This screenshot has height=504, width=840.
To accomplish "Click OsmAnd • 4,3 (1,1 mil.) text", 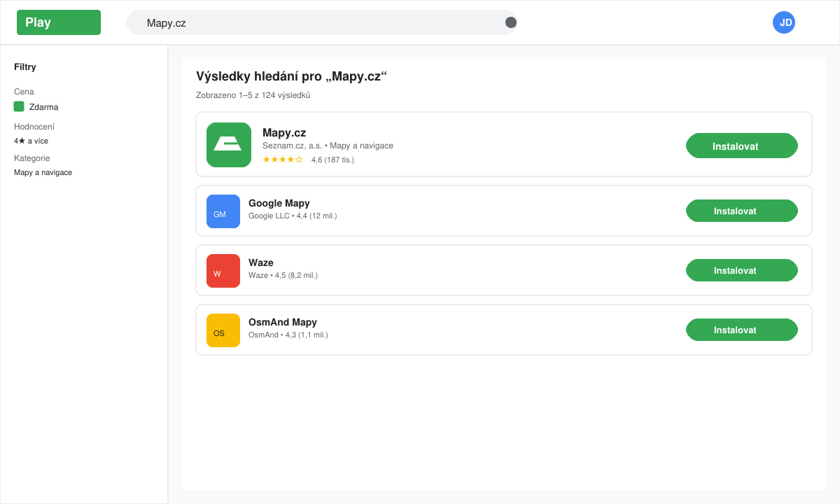I will point(288,335).
